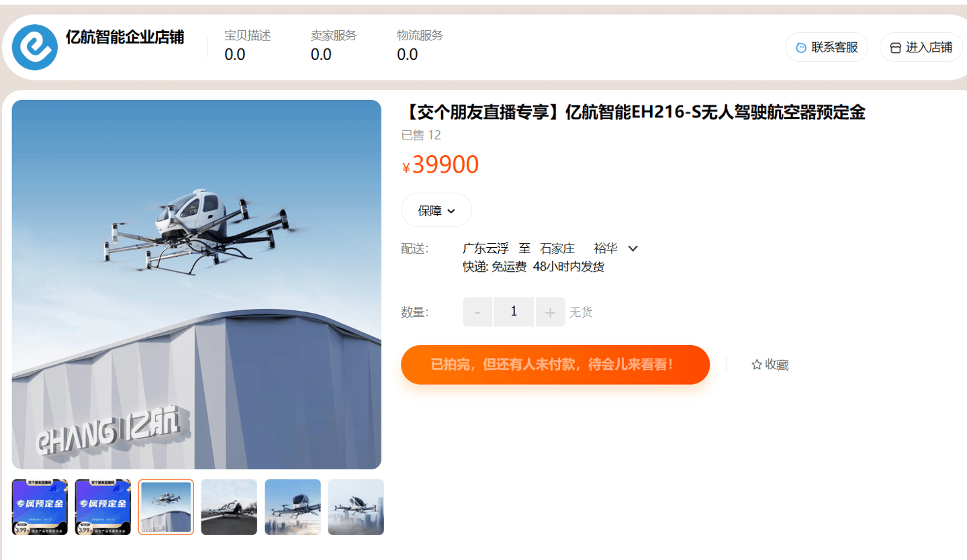Select 石家庄 delivery city
967x560 pixels.
(557, 248)
